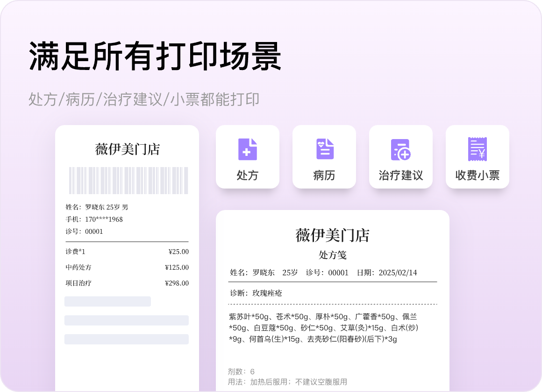Click the 用法 usage instructions line
Viewport: 542px width, 392px height.
coord(287,382)
